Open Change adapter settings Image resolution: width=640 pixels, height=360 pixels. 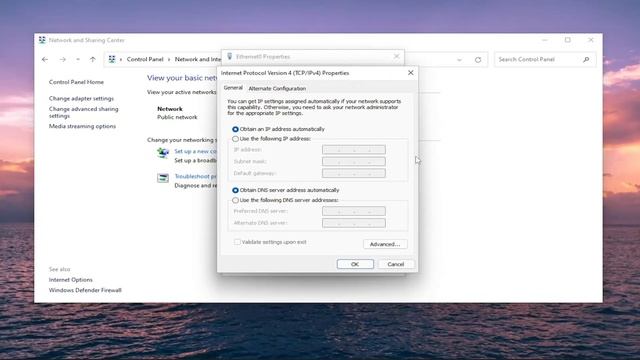click(81, 98)
